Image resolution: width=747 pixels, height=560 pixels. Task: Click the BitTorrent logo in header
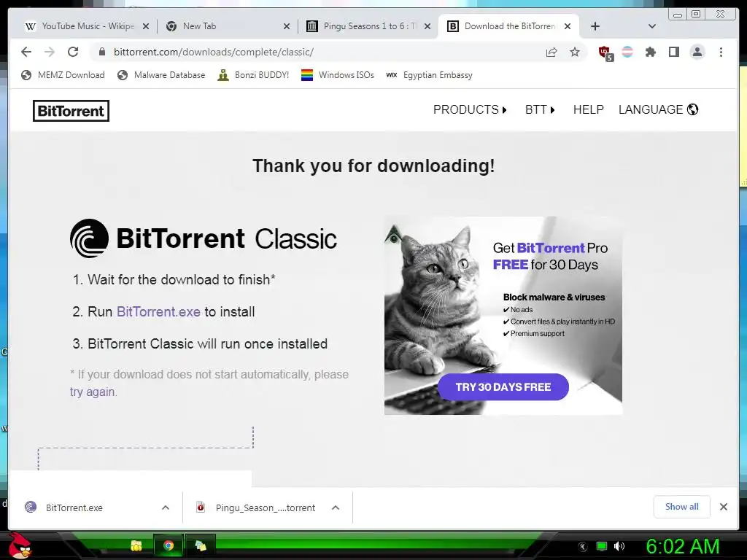(x=71, y=111)
